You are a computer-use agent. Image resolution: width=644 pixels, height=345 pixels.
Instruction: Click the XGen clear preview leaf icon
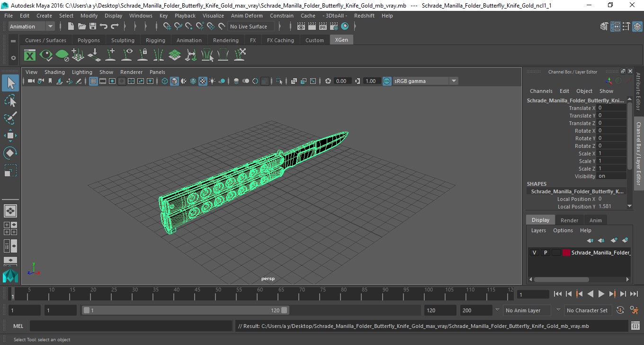(x=62, y=55)
